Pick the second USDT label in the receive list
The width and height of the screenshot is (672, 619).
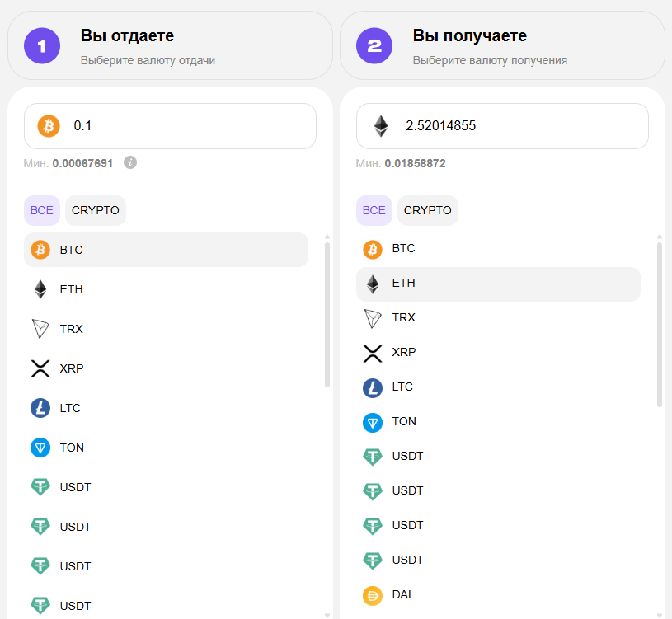pyautogui.click(x=407, y=491)
